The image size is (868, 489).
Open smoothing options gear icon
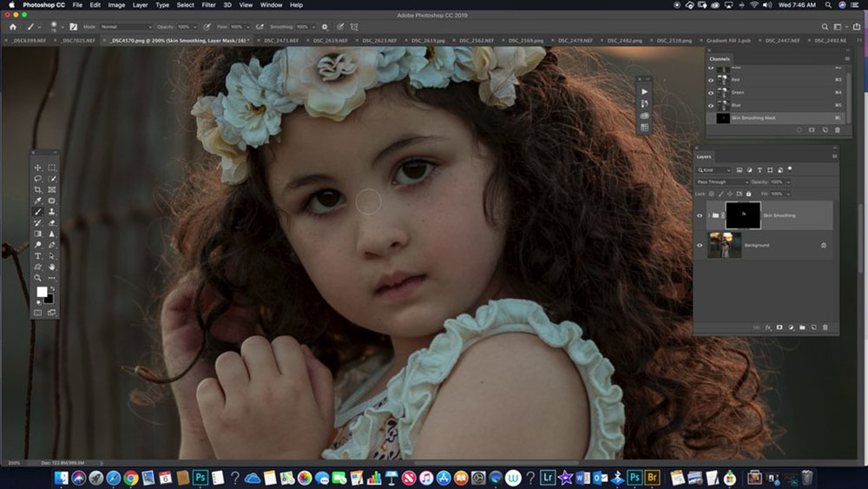(x=325, y=27)
